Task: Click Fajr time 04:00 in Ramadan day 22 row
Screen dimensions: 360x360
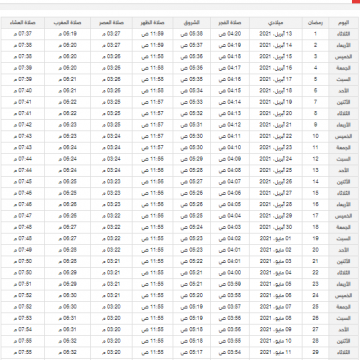Action: 230,272
